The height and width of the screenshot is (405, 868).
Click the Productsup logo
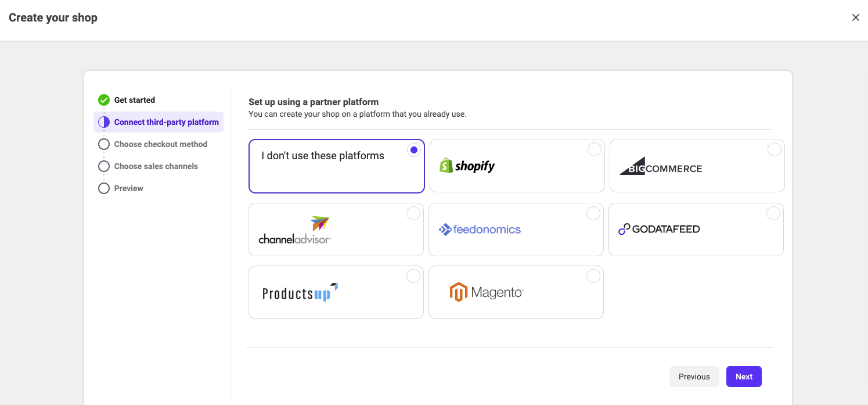click(x=300, y=292)
